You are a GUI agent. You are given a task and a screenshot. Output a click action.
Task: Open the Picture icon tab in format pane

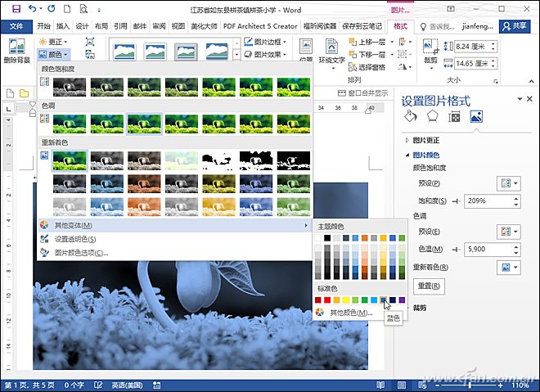(476, 116)
